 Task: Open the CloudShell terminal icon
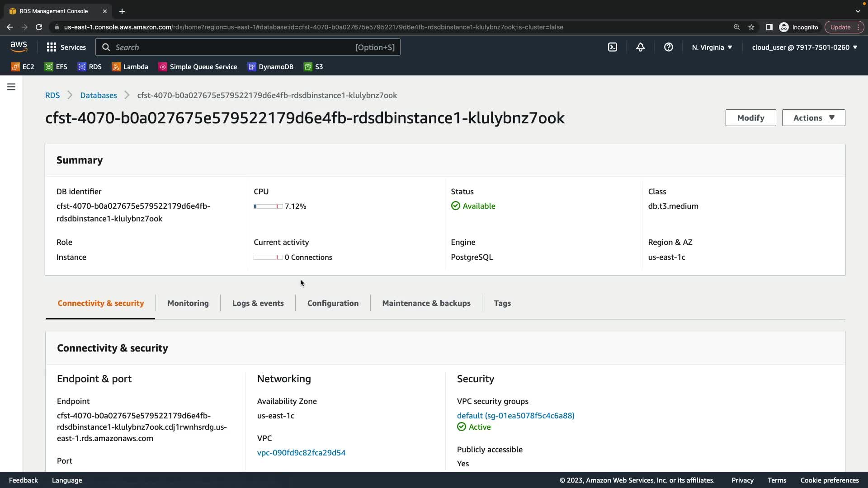tap(612, 47)
